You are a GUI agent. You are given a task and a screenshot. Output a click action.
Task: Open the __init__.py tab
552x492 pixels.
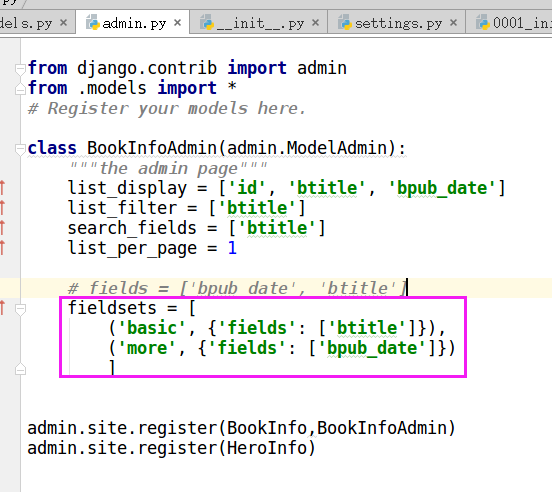[259, 23]
